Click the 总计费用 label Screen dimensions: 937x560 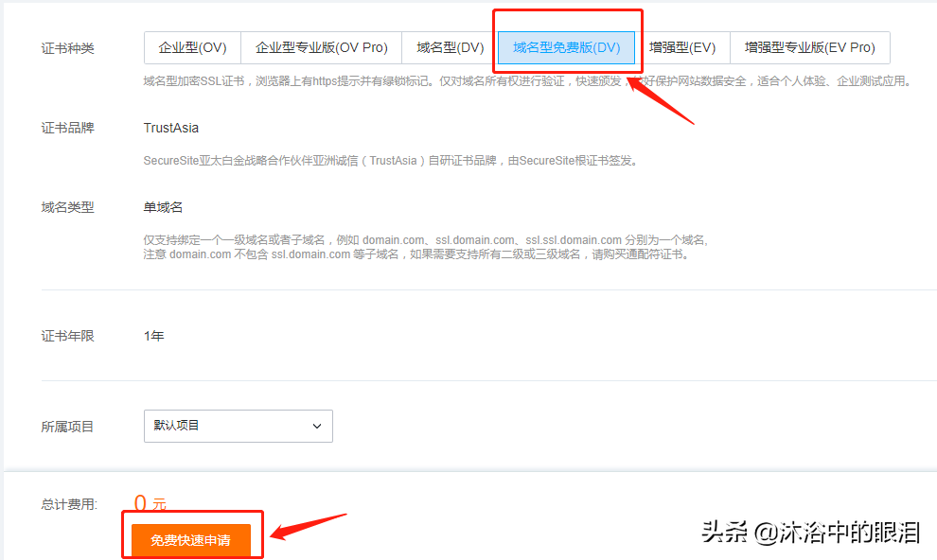click(69, 504)
